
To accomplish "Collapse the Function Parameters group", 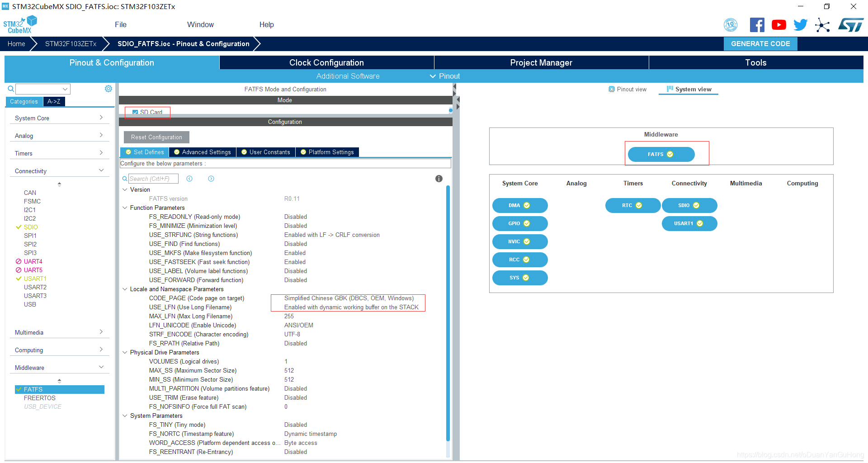I will pyautogui.click(x=125, y=208).
